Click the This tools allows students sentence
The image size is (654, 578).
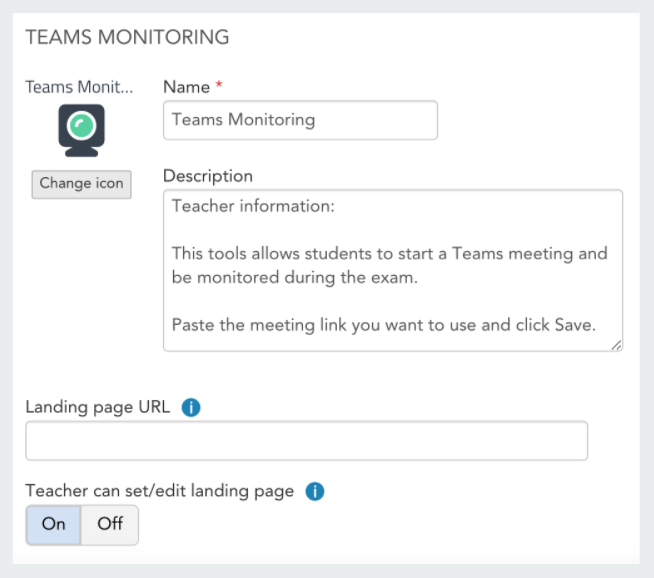(390, 265)
